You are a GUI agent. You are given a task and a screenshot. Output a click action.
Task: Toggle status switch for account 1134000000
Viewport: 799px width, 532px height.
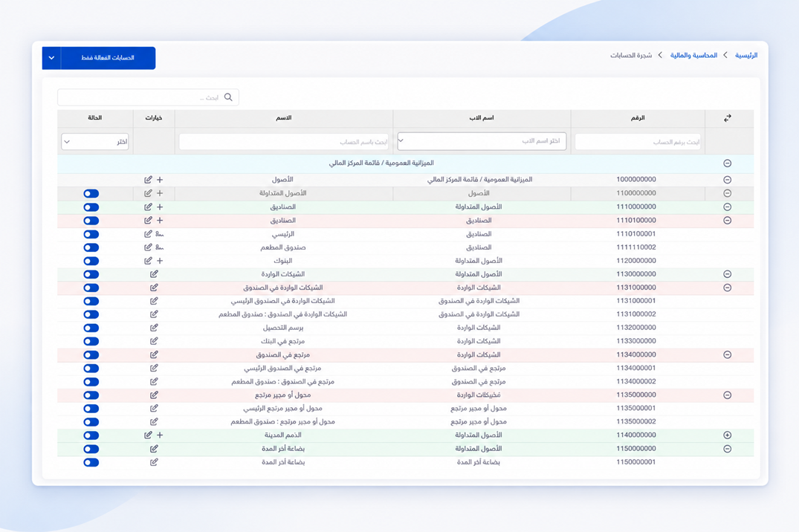[x=91, y=355]
